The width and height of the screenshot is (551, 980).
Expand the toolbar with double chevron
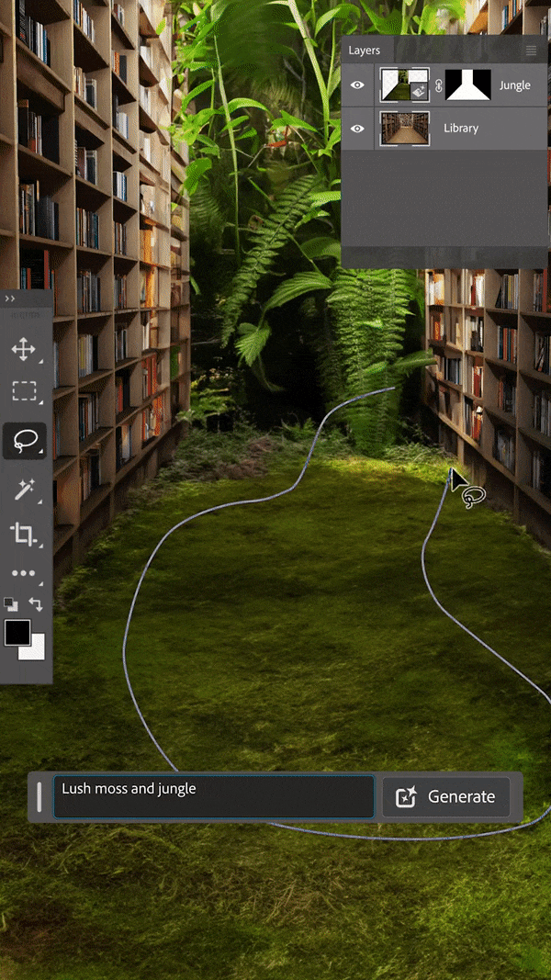[10, 299]
